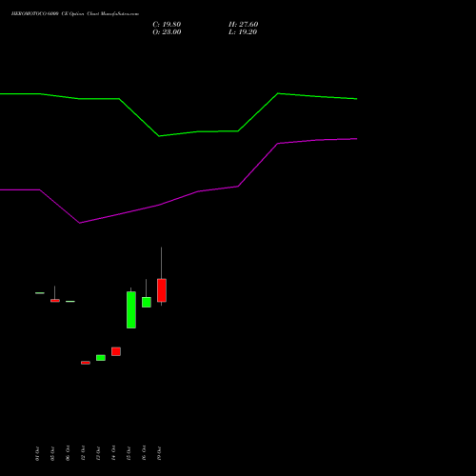The height and width of the screenshot is (476, 476).
Task: Select the 14 Oct date label
Action: (x=113, y=453)
